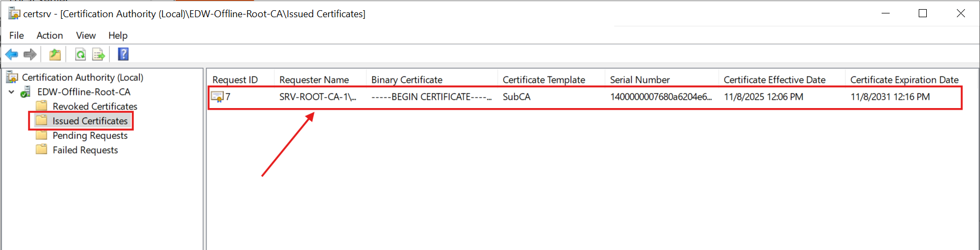Click expiration date 11/8/2031 12:16 PM
This screenshot has width=980, height=250.
tap(890, 97)
